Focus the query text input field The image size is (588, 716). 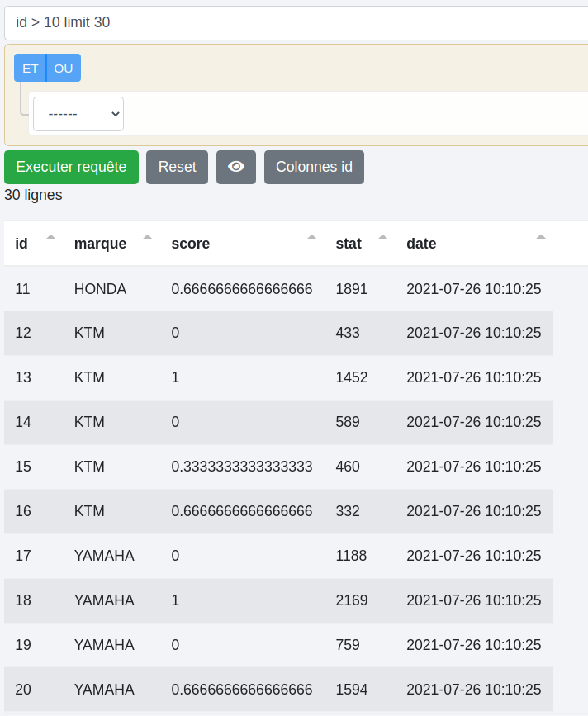coord(297,22)
